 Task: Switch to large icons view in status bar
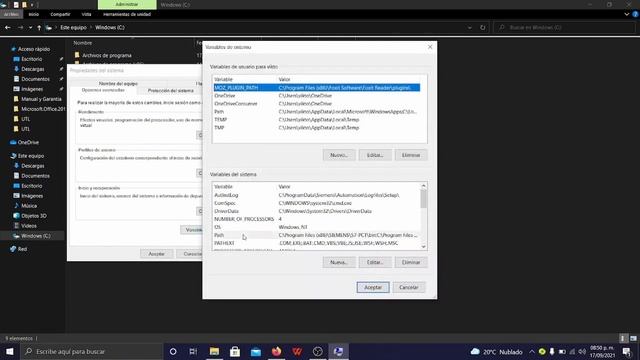633,338
